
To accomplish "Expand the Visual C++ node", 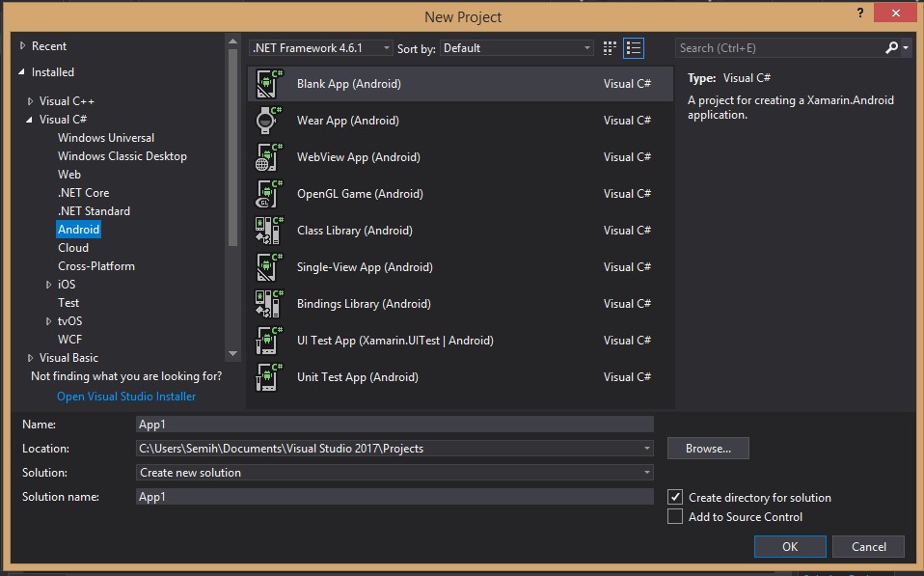I will (x=31, y=101).
